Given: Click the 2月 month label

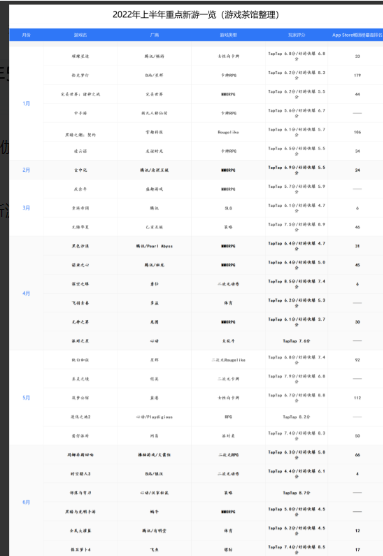Looking at the screenshot, I should coord(26,170).
